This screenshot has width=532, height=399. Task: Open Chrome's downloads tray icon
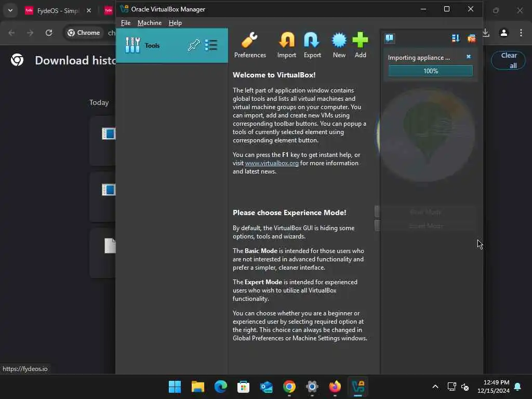(x=486, y=33)
